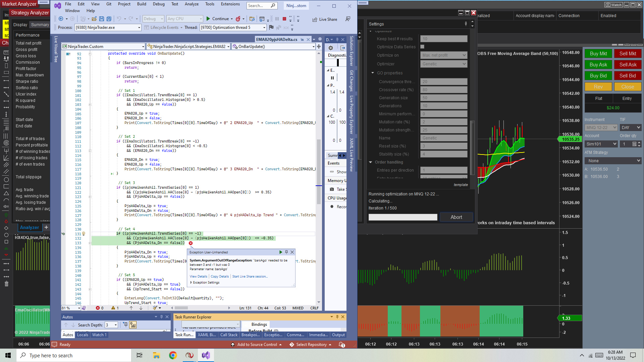Click the Buy Mkt button
This screenshot has width=644, height=362.
pyautogui.click(x=598, y=54)
